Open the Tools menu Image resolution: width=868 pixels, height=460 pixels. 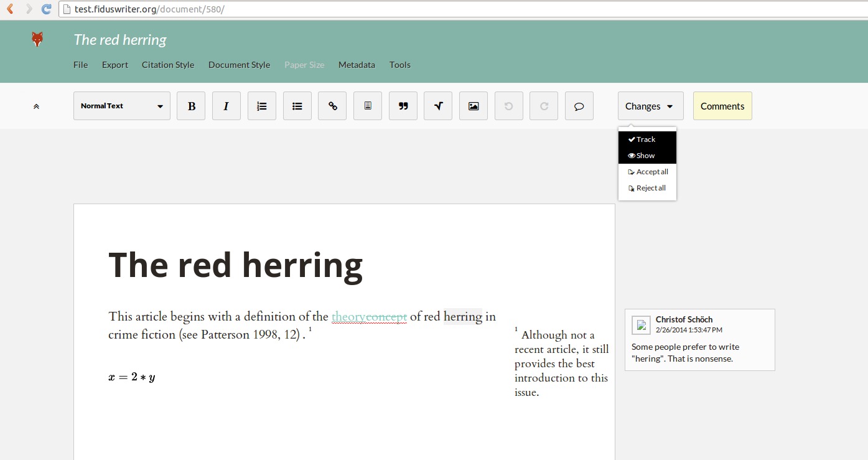tap(400, 65)
